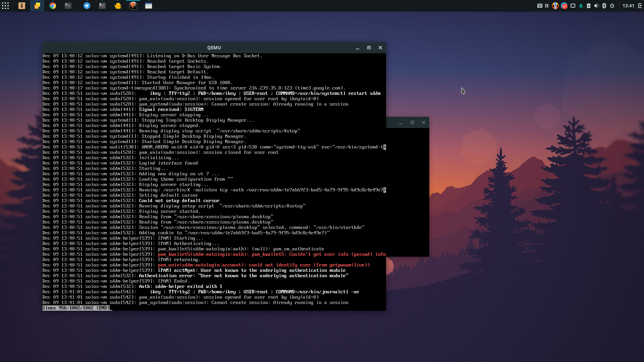
Task: Click the 'lines 956-1002/1002 (END)' pager status
Action: 76,308
